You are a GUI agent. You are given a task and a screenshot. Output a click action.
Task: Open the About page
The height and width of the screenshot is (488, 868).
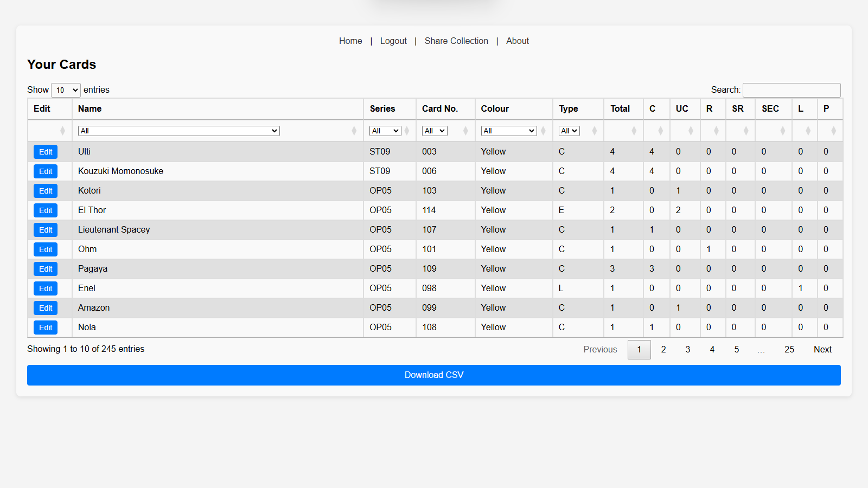(x=518, y=41)
